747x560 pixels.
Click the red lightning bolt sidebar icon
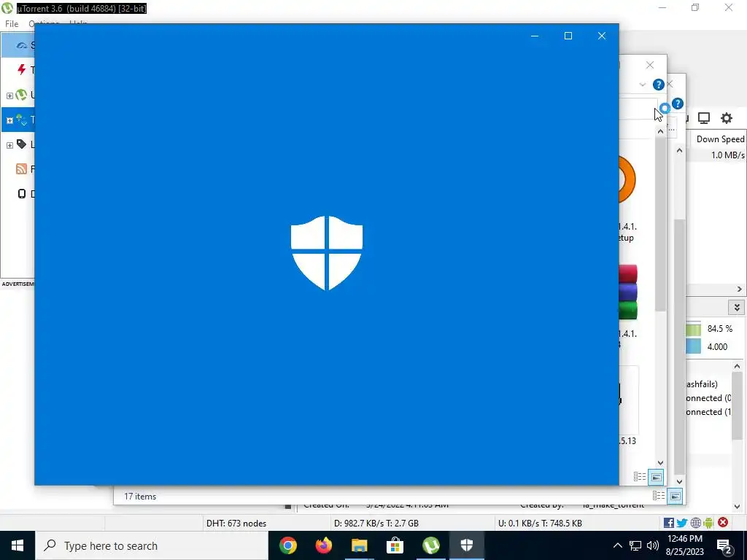(21, 69)
